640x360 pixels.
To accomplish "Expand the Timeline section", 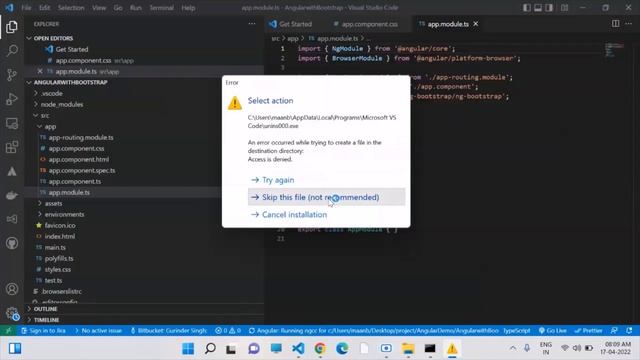I will click(43, 320).
